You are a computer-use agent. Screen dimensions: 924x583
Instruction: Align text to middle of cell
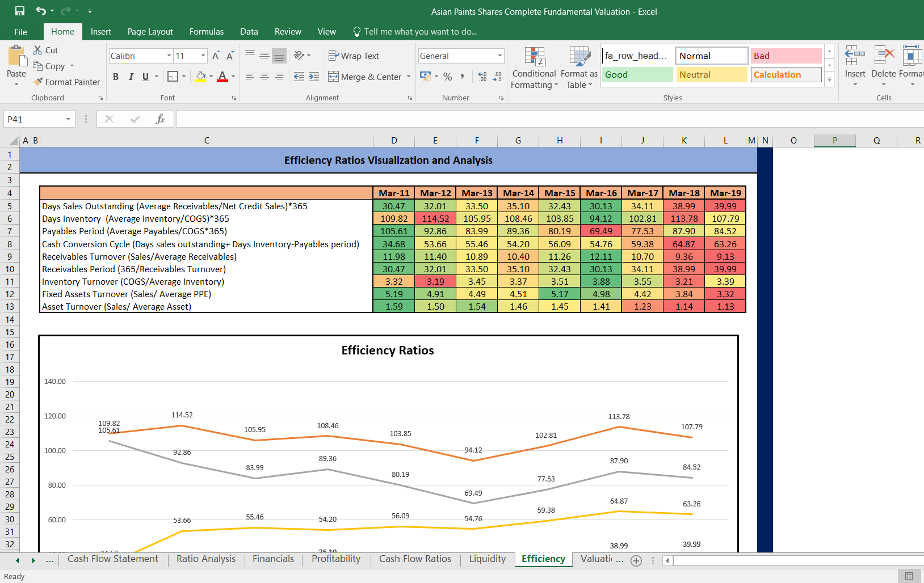[264, 55]
